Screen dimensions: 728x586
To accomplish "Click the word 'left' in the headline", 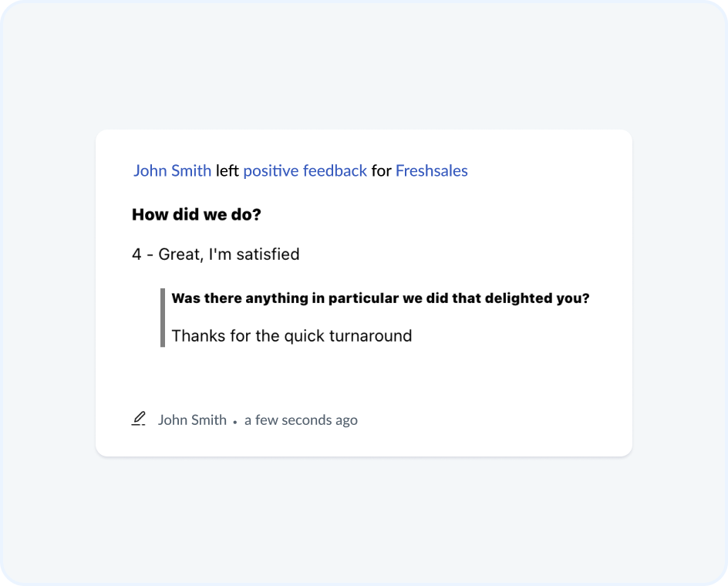I will tap(227, 171).
